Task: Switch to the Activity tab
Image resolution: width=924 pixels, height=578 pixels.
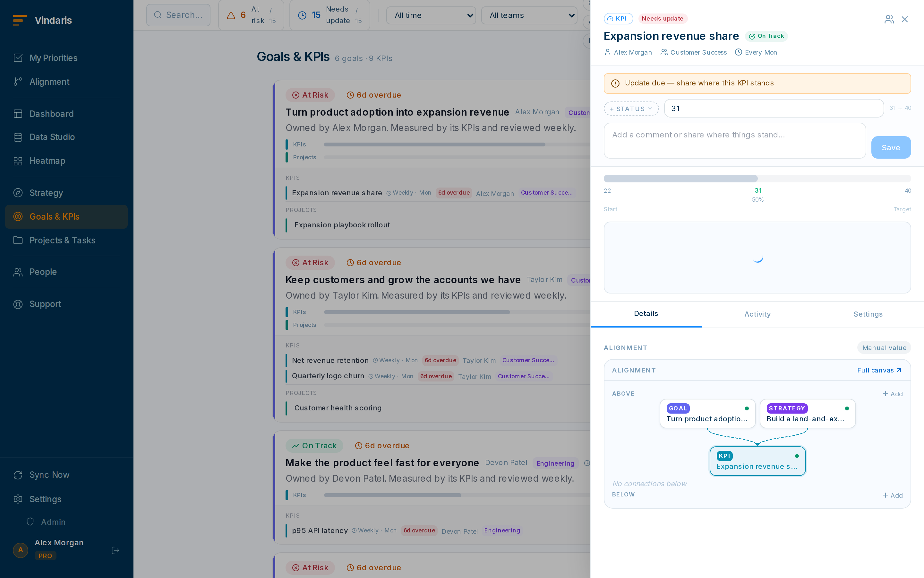Action: tap(757, 314)
